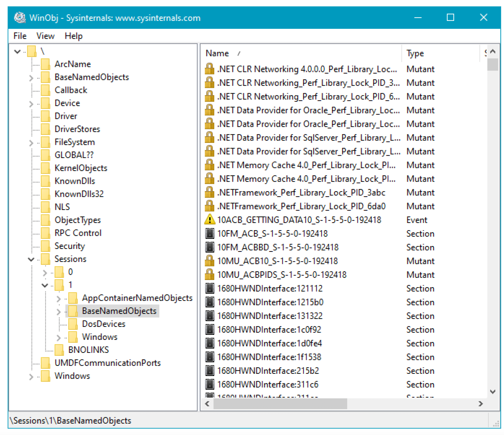Click the folder icon of KernelObjects
The image size is (504, 435).
tap(46, 168)
